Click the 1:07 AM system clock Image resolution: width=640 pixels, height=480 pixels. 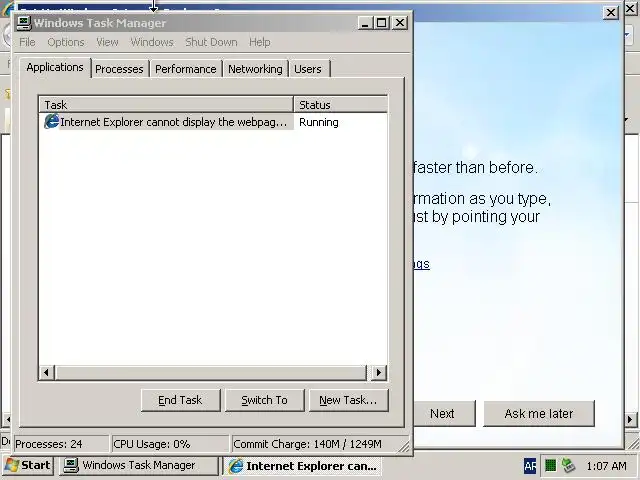click(x=606, y=466)
